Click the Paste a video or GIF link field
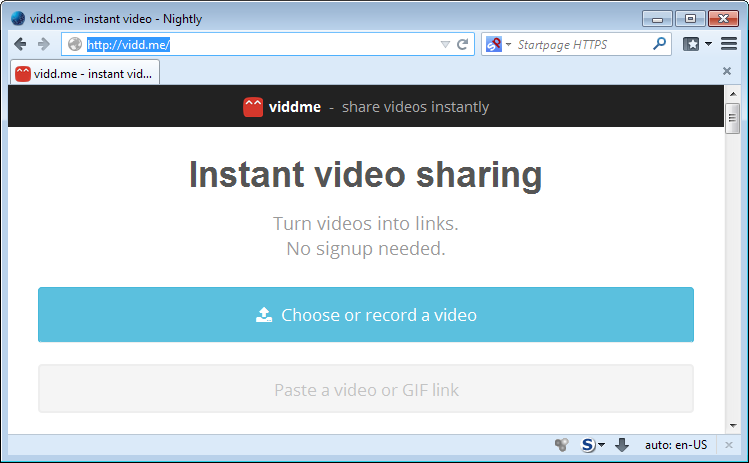This screenshot has height=463, width=749. coord(365,389)
